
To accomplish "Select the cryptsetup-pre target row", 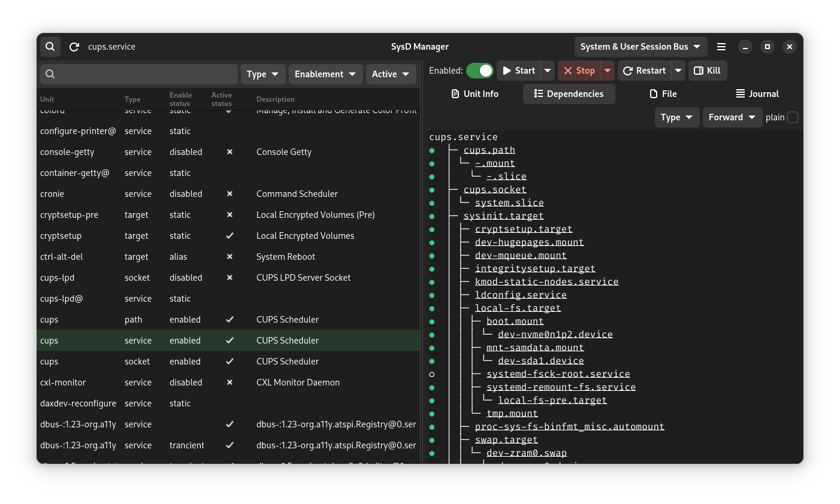I will tap(229, 215).
